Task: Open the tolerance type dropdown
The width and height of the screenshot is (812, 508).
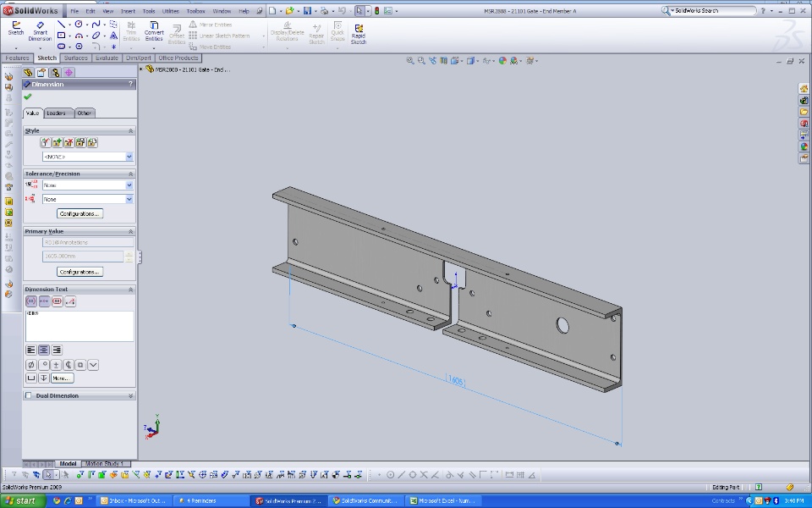Action: (129, 185)
